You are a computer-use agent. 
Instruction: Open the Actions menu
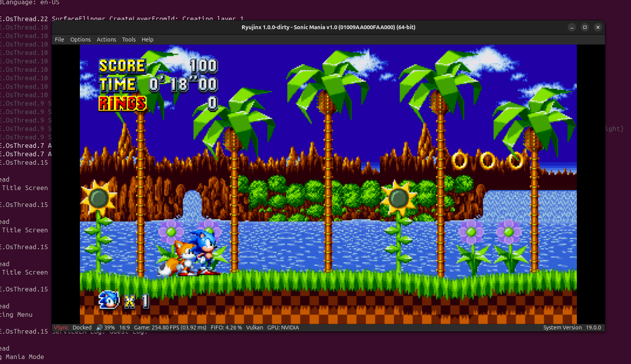click(x=106, y=40)
